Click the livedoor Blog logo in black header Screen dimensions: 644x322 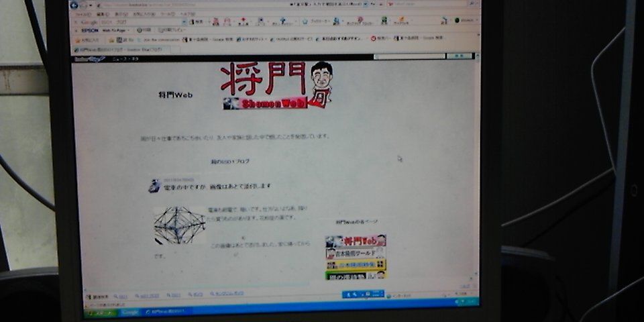tap(89, 59)
